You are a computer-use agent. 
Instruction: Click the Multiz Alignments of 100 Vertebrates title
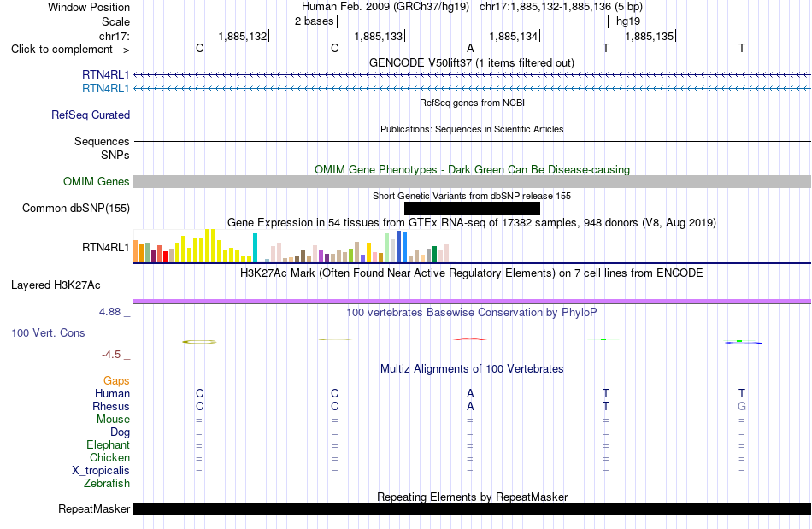click(x=472, y=368)
